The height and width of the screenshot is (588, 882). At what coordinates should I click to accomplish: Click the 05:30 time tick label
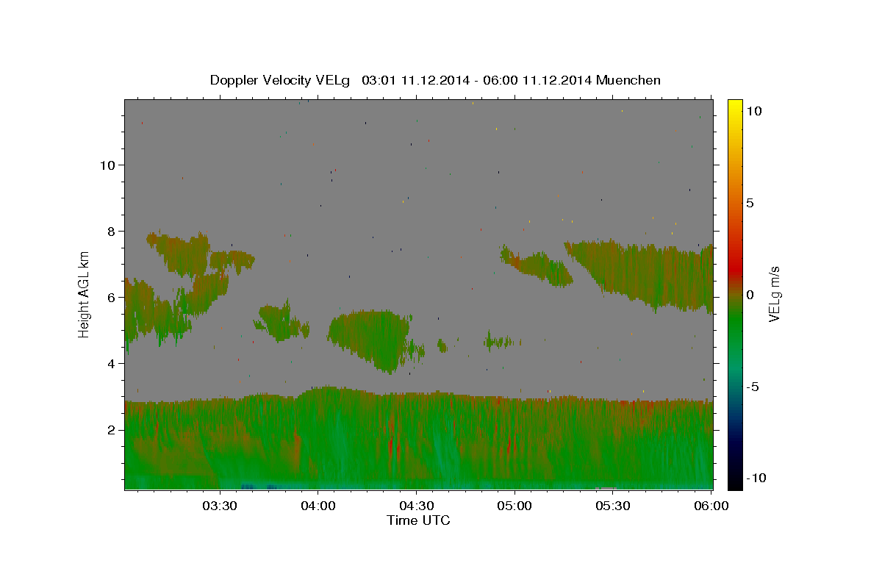612,506
